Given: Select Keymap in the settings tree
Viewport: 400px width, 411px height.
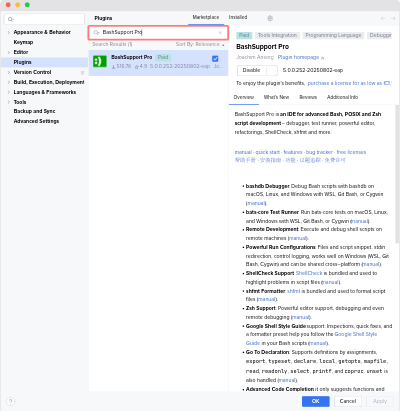Looking at the screenshot, I should [23, 42].
